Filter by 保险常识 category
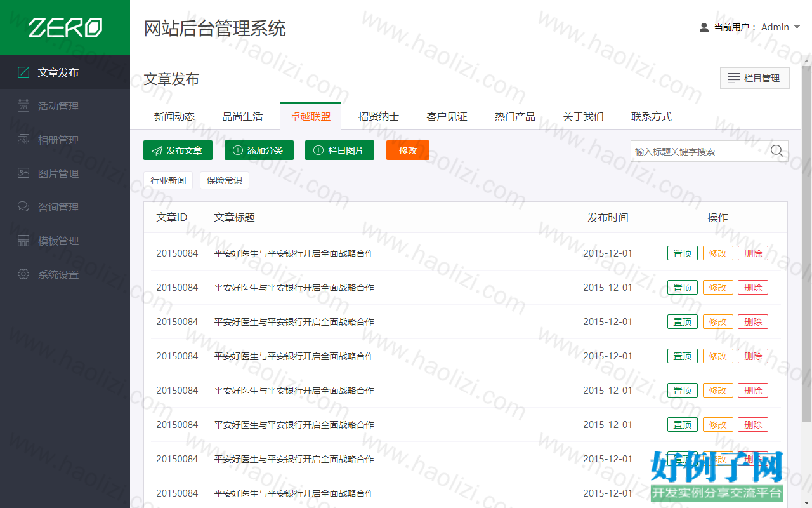Viewport: 812px width, 508px height. [225, 180]
